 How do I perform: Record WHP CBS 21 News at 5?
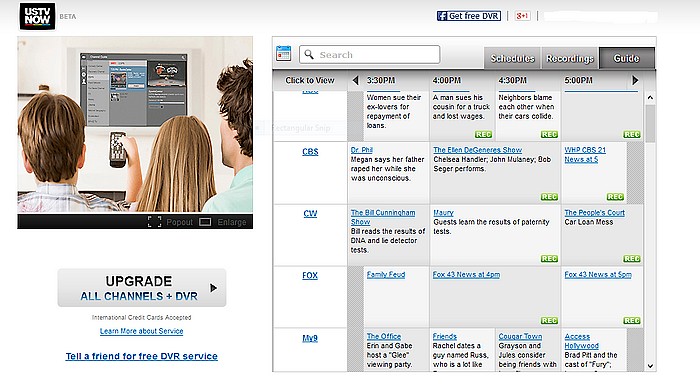point(615,197)
